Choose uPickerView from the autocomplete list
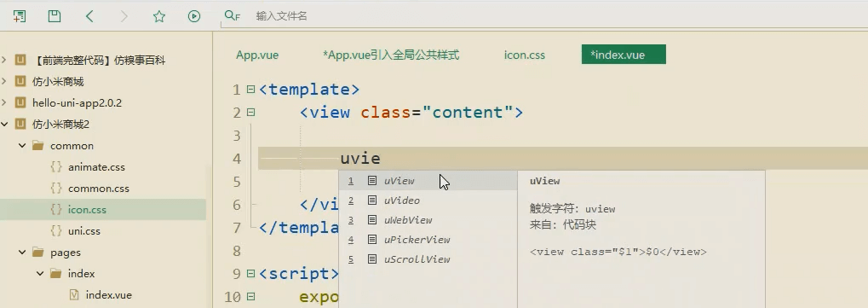The image size is (868, 308). 428,240
